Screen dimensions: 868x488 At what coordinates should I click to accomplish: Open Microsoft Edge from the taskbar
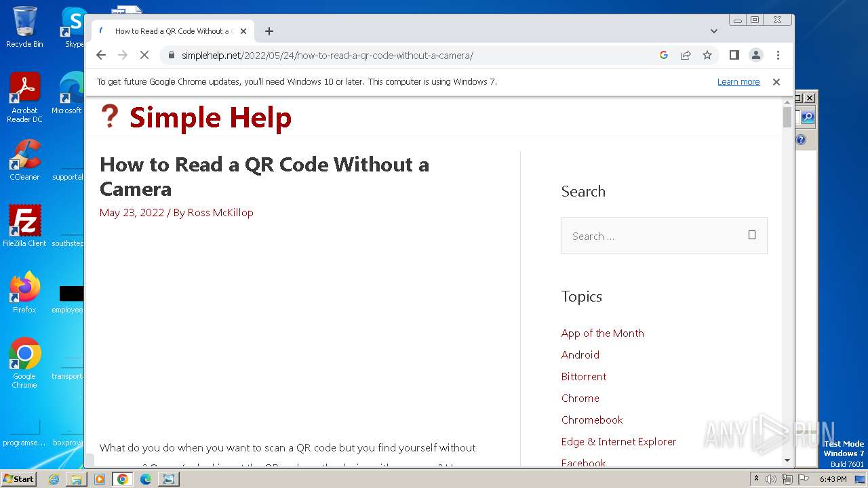146,479
